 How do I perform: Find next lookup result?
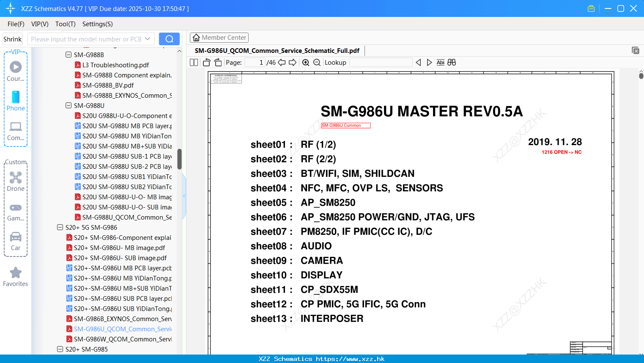pyautogui.click(x=429, y=63)
